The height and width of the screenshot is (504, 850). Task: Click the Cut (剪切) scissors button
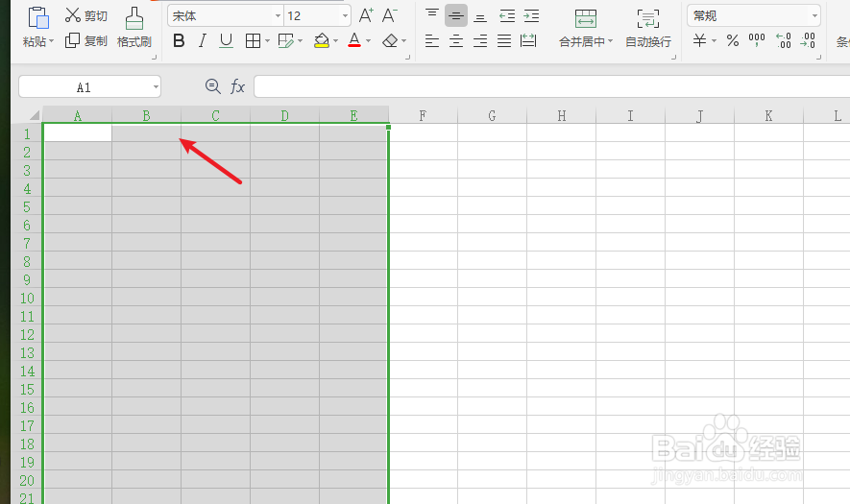[x=85, y=15]
